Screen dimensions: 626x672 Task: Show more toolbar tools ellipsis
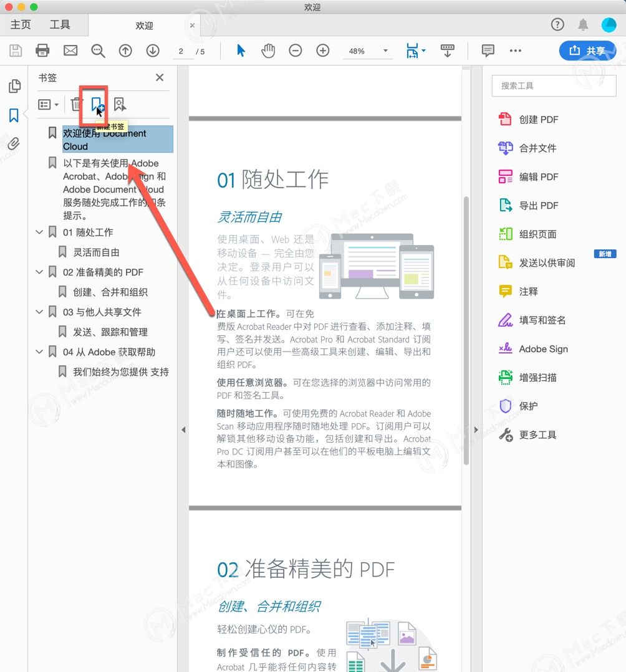516,50
